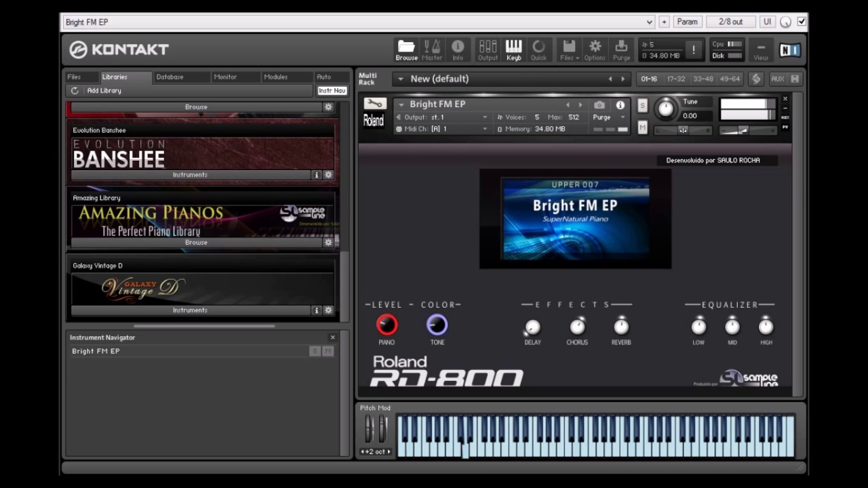Open the Output st.1 dropdown

coord(442,117)
